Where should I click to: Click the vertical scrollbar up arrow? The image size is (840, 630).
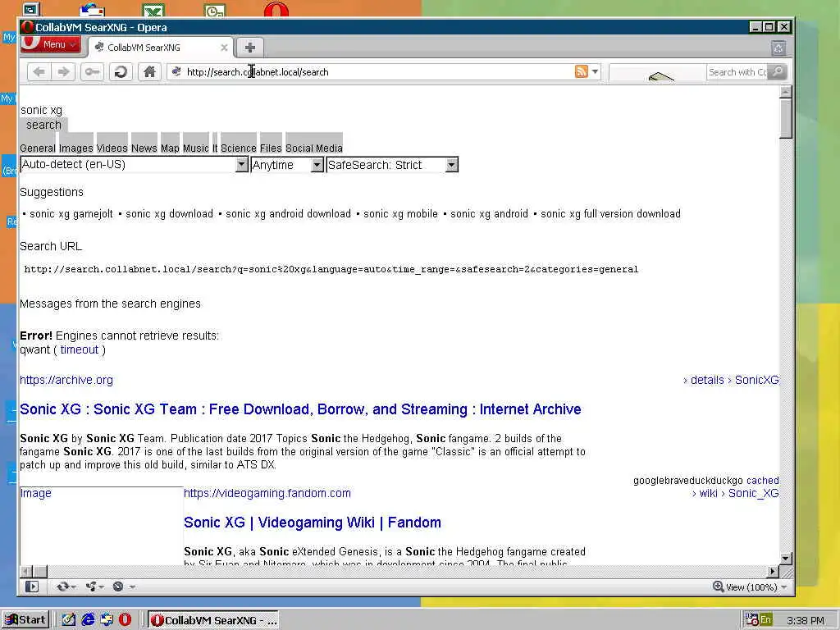point(786,91)
